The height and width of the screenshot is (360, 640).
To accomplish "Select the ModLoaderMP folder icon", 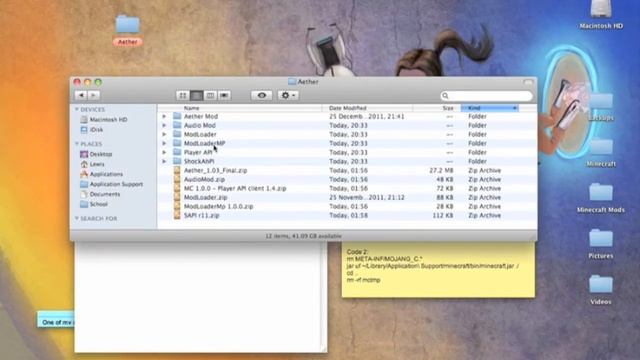I will click(x=177, y=143).
